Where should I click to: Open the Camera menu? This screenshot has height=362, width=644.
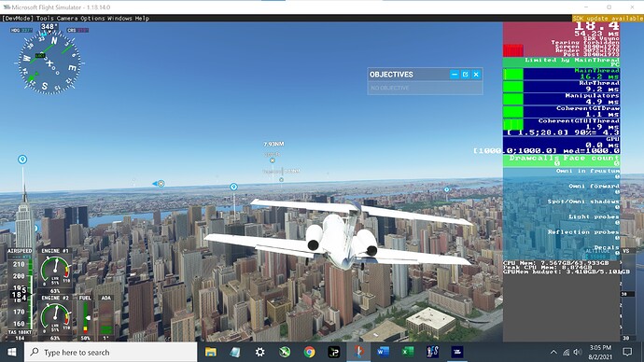point(67,18)
